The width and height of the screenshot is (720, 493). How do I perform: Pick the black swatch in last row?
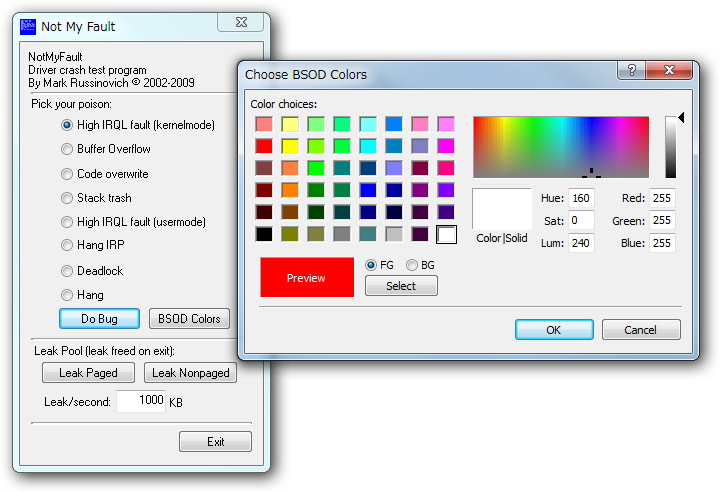click(264, 234)
